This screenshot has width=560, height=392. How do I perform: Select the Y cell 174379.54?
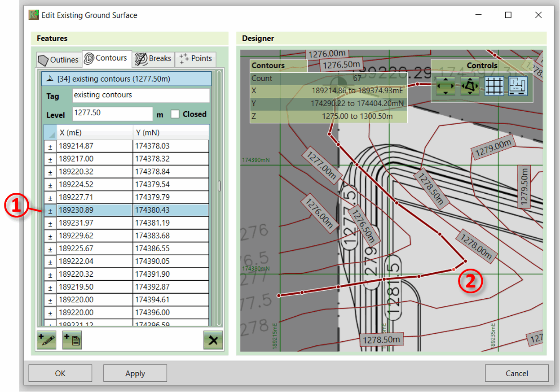click(x=171, y=184)
